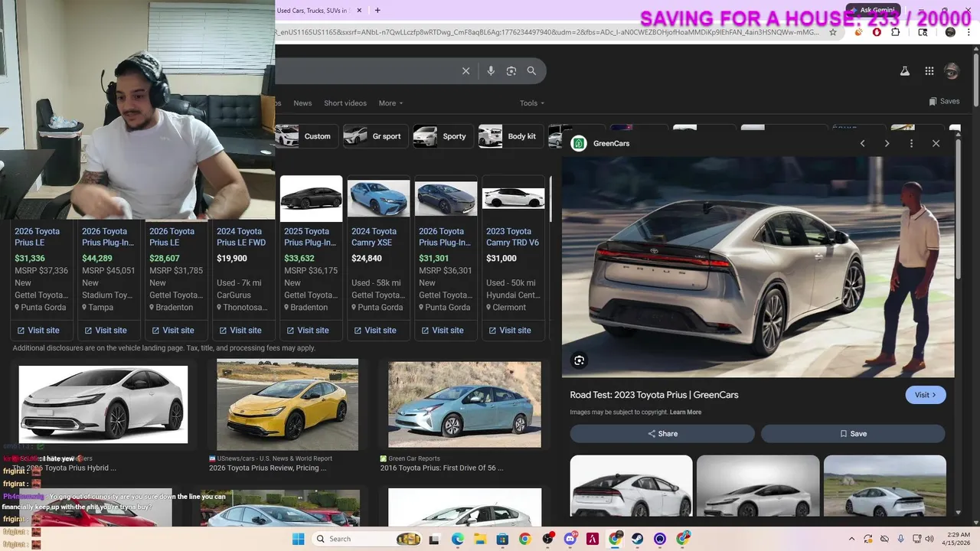Show previous image in GreenCars panel
This screenshot has width=980, height=551.
862,143
